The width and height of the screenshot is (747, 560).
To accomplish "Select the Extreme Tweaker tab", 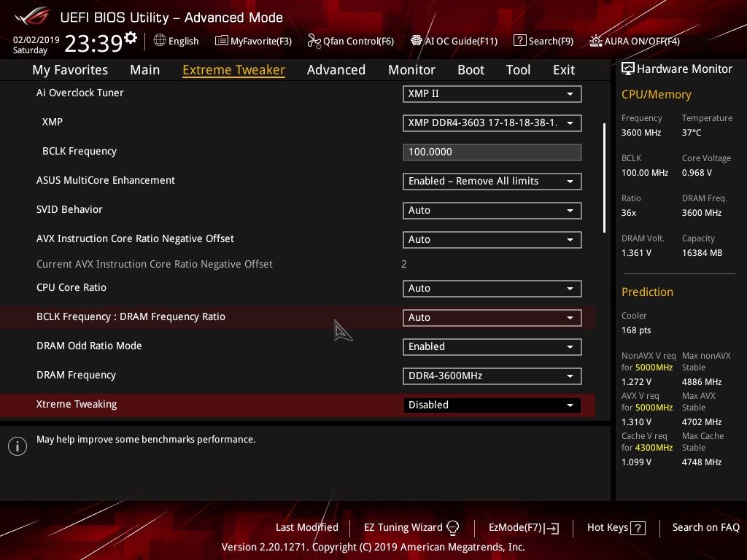I will (233, 69).
